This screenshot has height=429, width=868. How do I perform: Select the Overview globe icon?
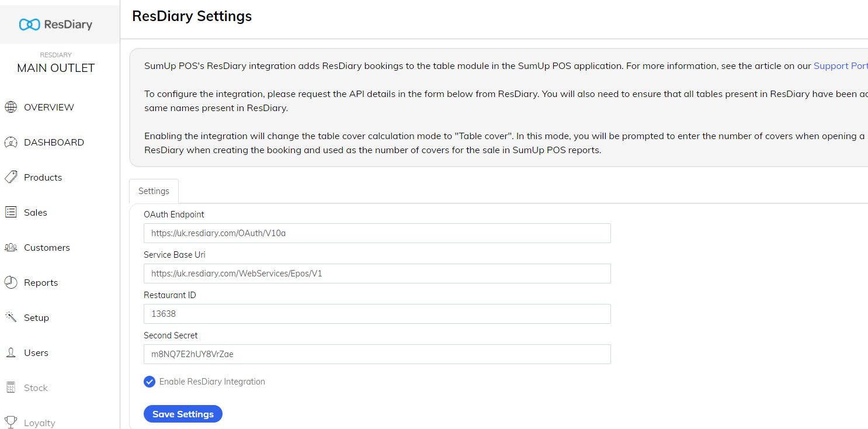click(x=12, y=107)
